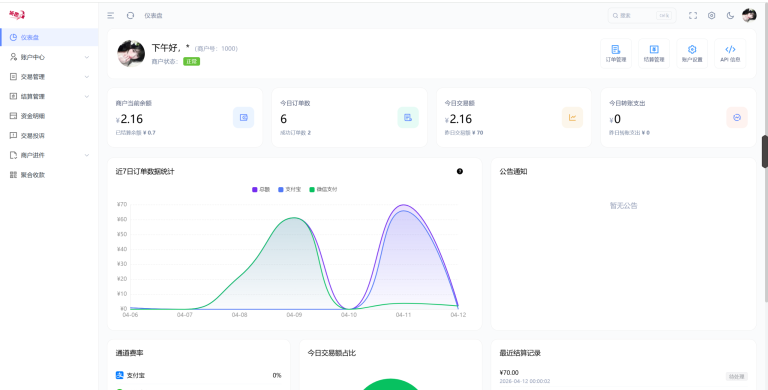Screen dimensions: 768x390
Task: Focus the 搜索 search box
Action: 642,16
